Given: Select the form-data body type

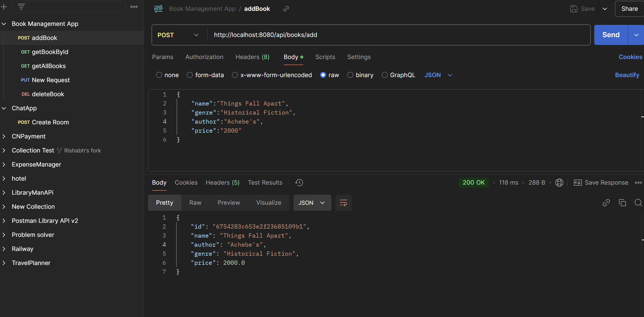Looking at the screenshot, I should [x=190, y=75].
